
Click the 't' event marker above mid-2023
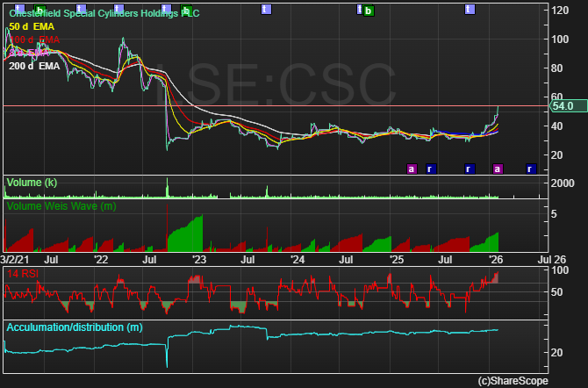point(267,9)
